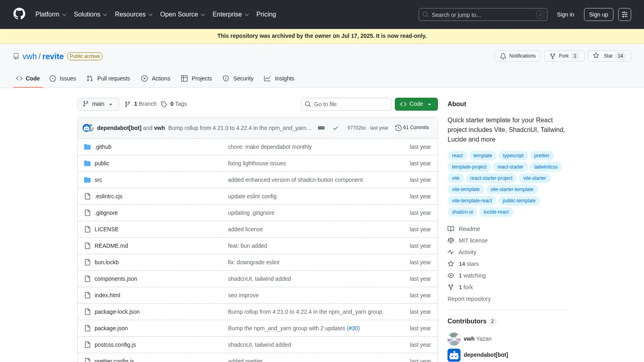The image size is (644, 362).
Task: Open the green Code dropdown button
Action: (416, 104)
